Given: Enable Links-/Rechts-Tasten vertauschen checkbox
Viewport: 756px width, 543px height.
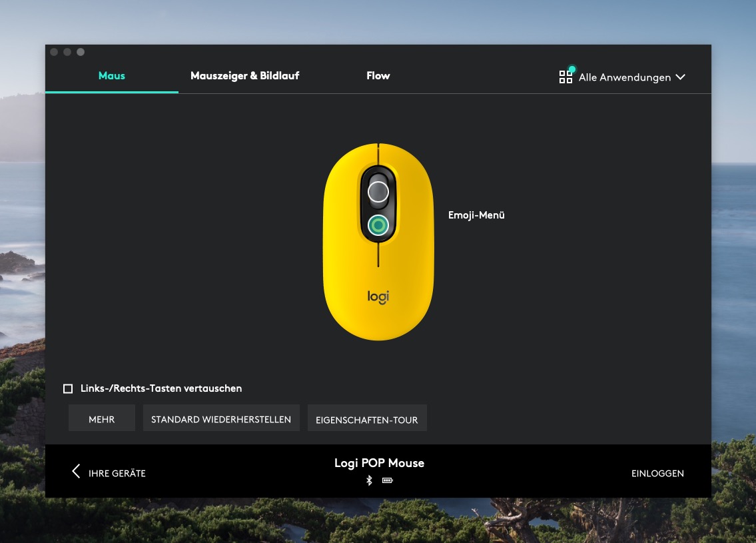Looking at the screenshot, I should tap(68, 388).
